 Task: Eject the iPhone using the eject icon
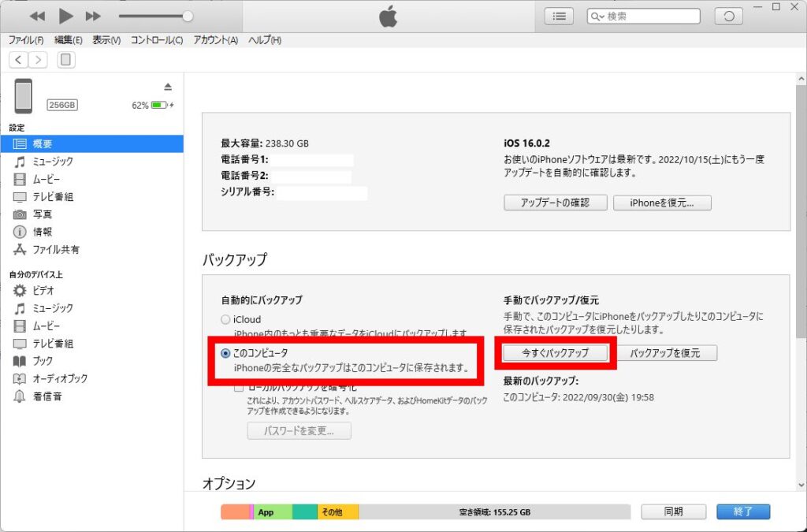point(167,86)
